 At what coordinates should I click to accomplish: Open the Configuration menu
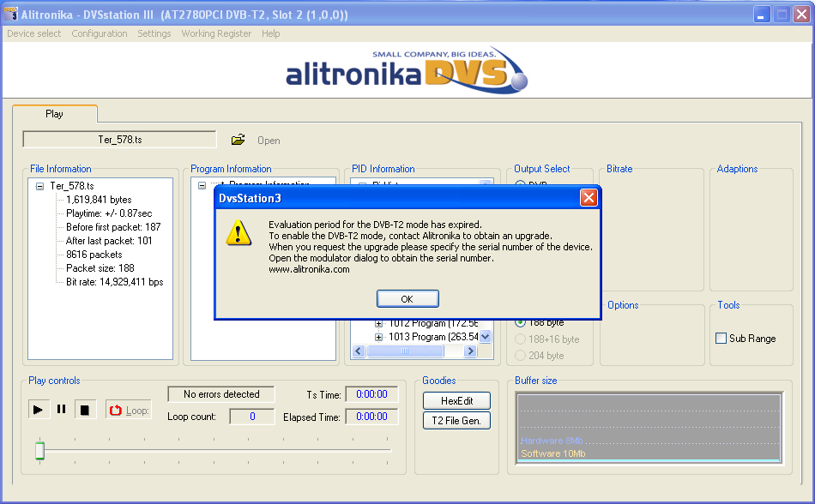tap(100, 33)
